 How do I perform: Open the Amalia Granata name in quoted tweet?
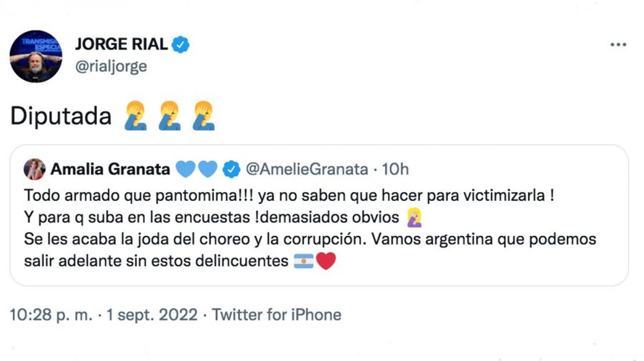coord(109,170)
